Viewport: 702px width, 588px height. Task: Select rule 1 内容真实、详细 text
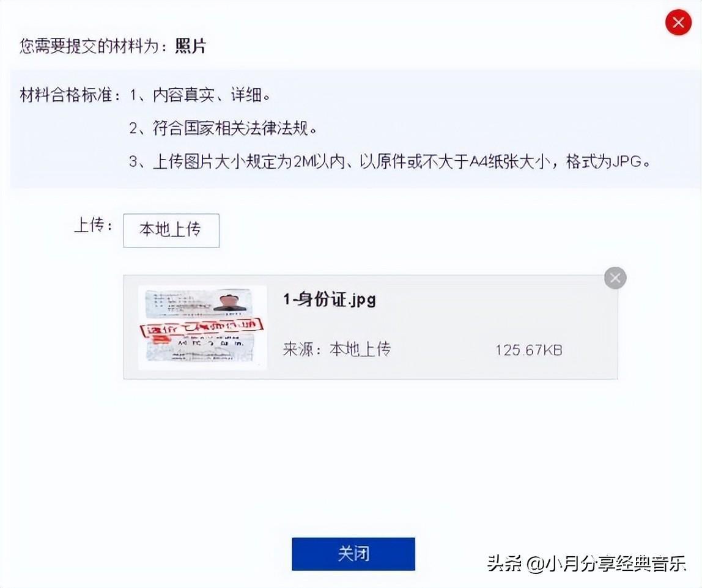click(x=200, y=95)
